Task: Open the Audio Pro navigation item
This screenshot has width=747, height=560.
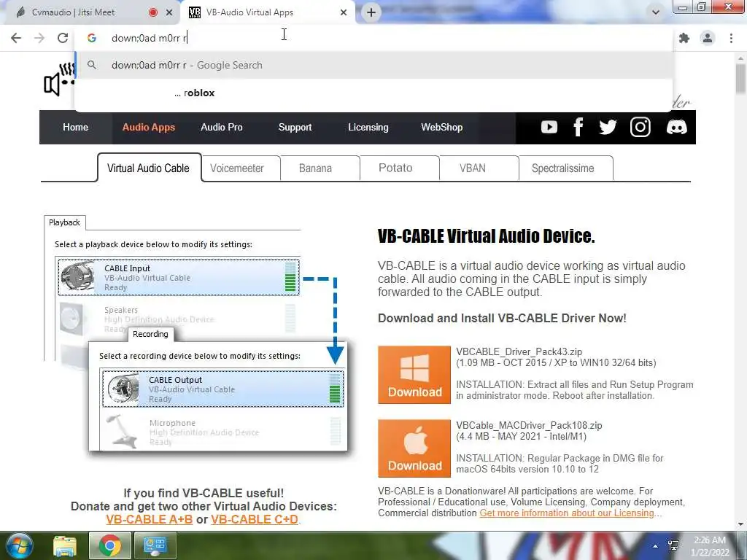Action: (222, 127)
